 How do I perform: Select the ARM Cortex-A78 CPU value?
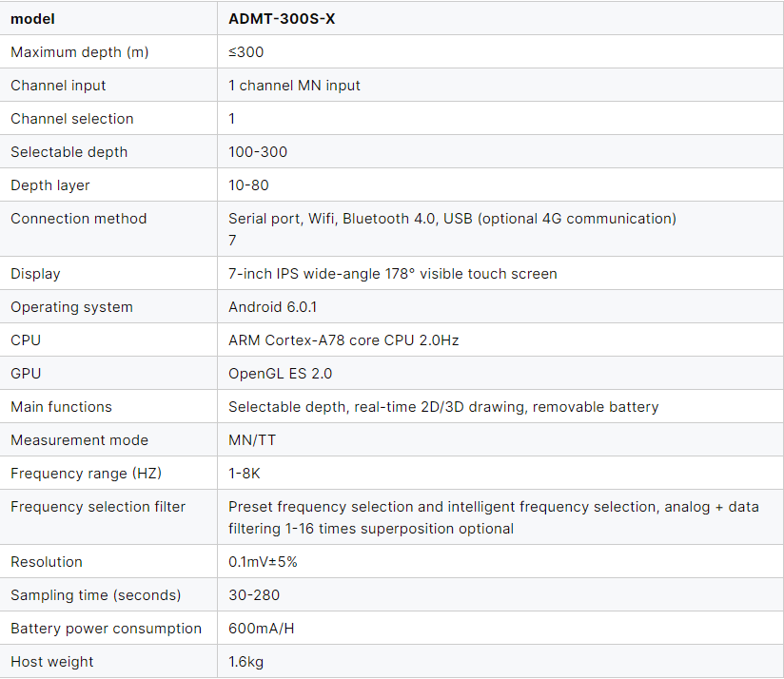coord(343,340)
